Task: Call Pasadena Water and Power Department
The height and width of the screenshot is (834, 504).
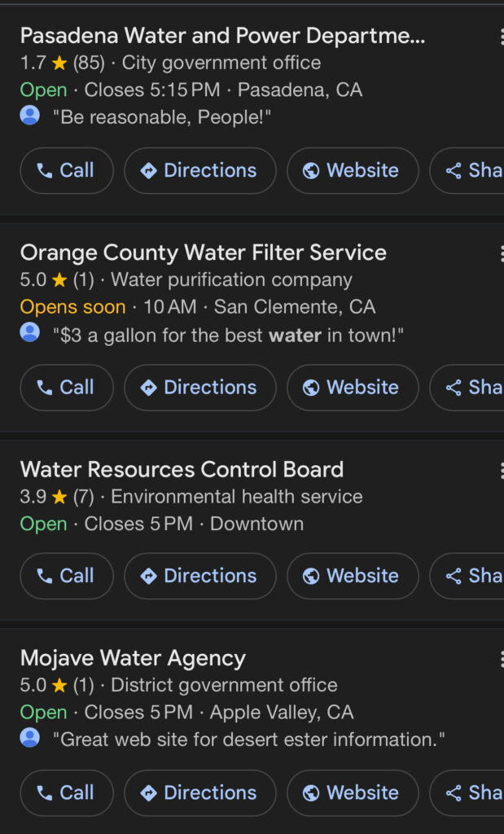Action: pos(66,170)
